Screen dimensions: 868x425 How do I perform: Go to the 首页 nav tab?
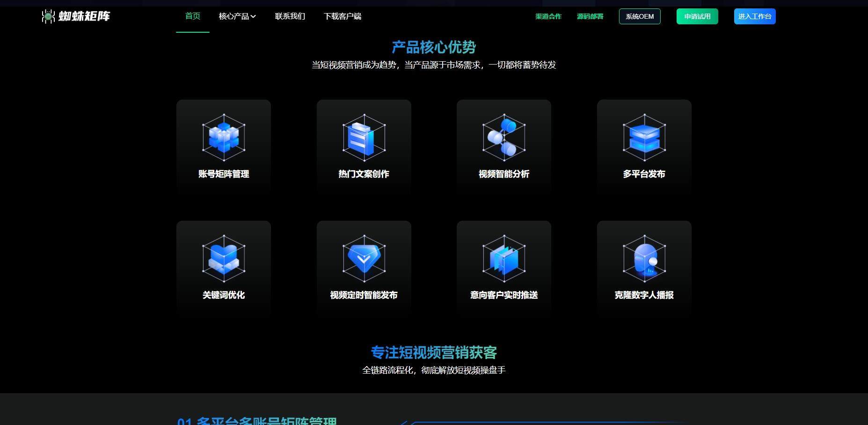(192, 16)
